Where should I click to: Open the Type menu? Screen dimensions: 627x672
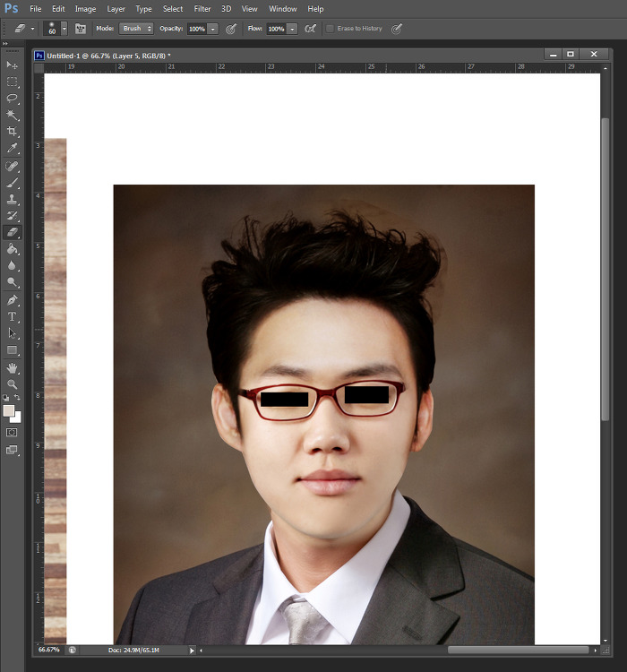(x=143, y=9)
